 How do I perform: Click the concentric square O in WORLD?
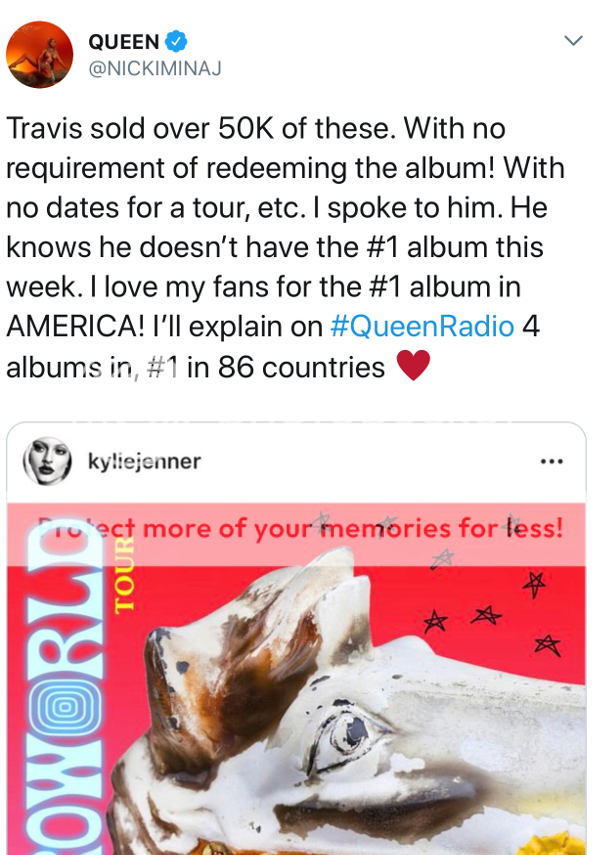click(64, 707)
